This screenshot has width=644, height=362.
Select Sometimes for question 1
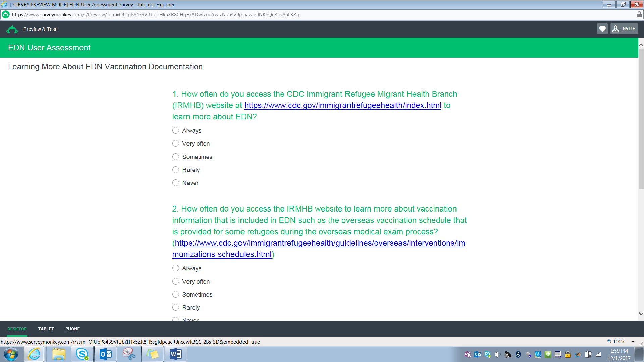click(x=176, y=157)
